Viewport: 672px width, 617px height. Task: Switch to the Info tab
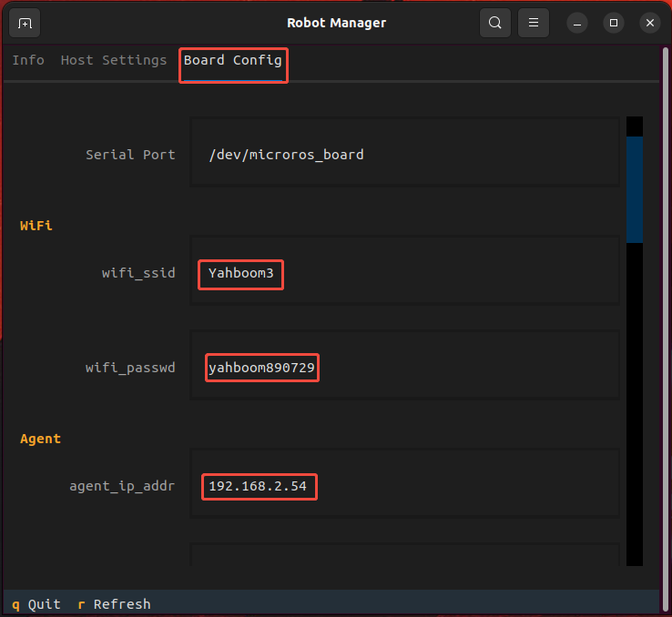tap(28, 60)
